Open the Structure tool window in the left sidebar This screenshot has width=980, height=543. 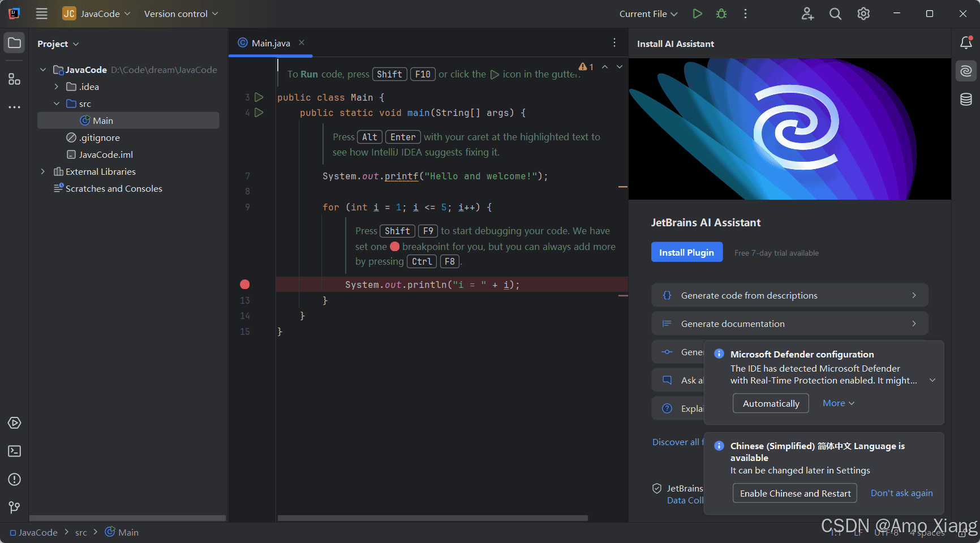pos(14,79)
